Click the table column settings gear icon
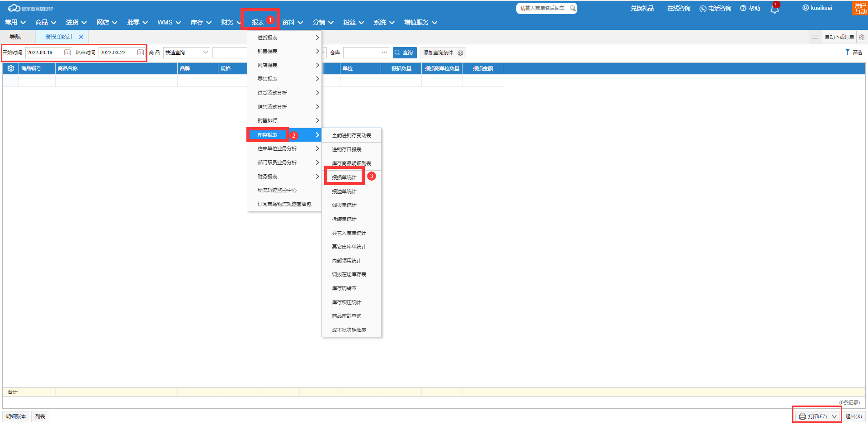This screenshot has width=868, height=425. (11, 68)
